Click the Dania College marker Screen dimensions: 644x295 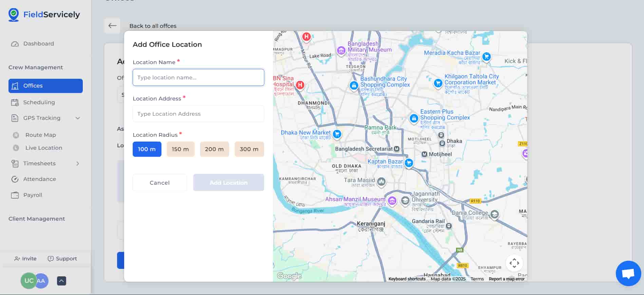pos(495,214)
